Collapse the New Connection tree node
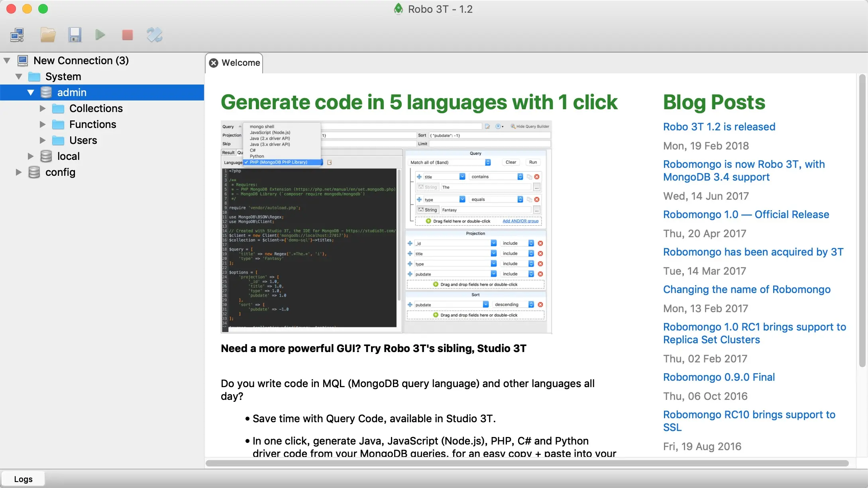This screenshot has height=488, width=868. pyautogui.click(x=7, y=61)
